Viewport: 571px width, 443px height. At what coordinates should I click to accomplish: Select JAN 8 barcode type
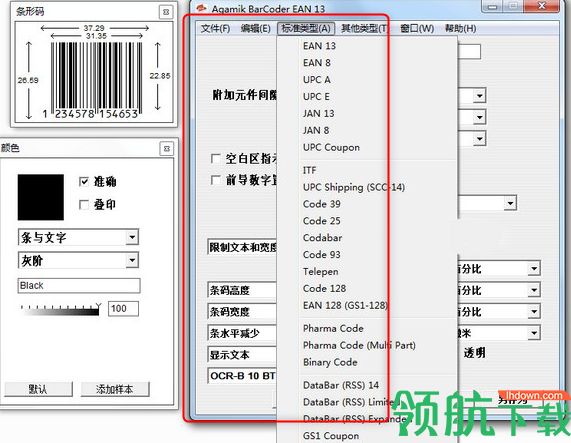(x=316, y=130)
